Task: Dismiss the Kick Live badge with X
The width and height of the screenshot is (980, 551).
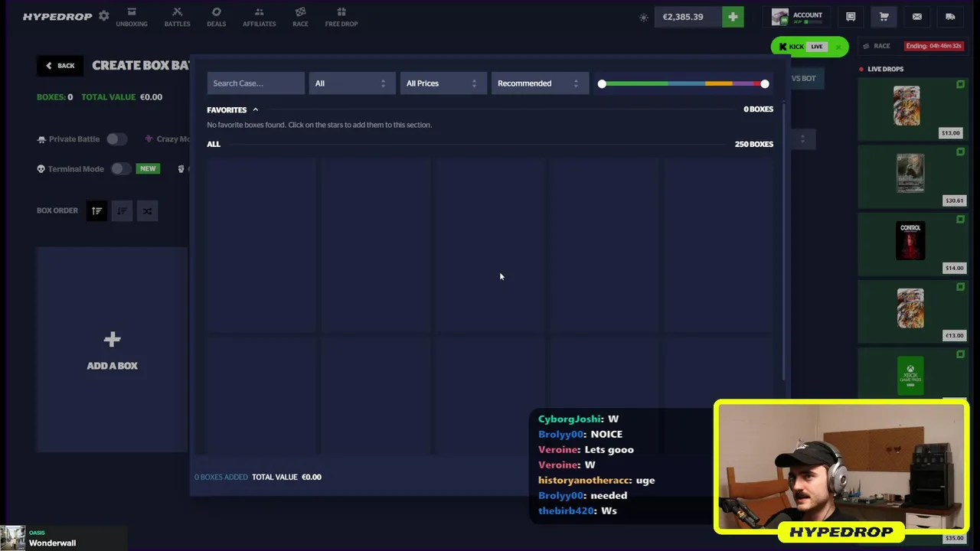Action: tap(838, 47)
